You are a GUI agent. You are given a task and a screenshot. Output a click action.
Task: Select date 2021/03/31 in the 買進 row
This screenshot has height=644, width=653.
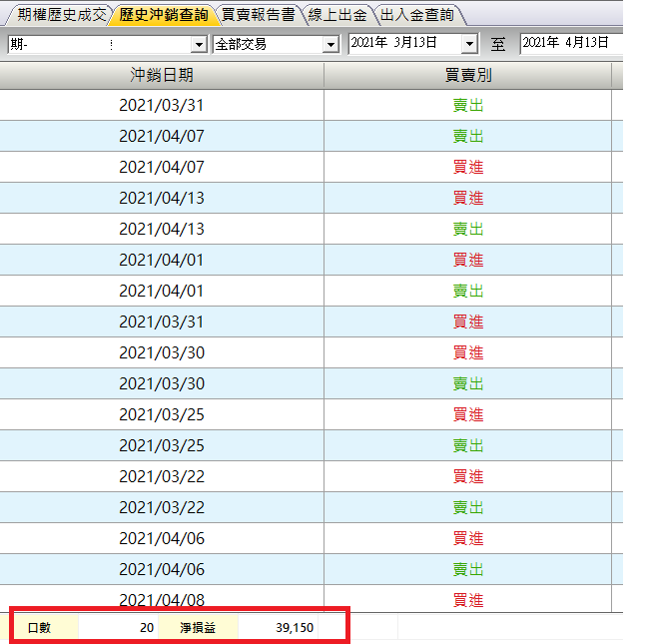[162, 322]
